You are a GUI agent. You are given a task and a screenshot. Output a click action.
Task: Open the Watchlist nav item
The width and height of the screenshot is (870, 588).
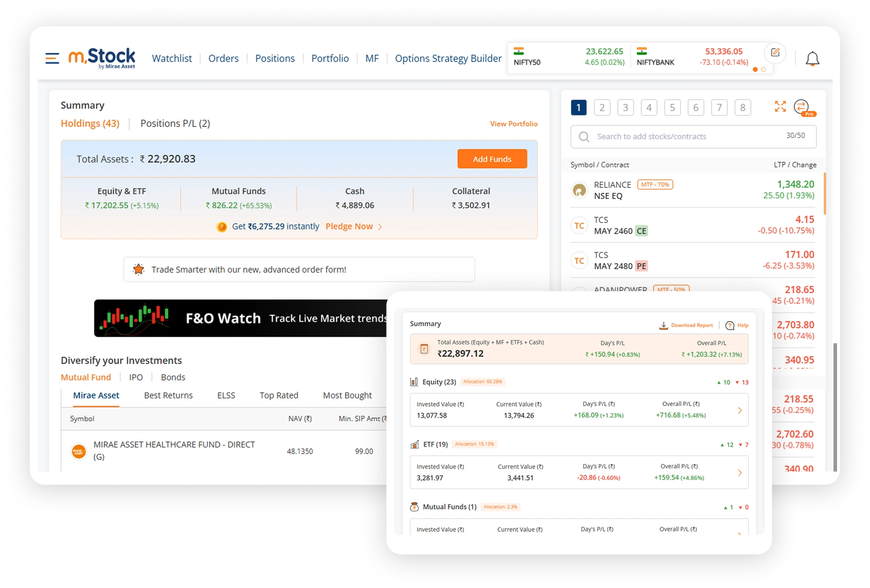pos(172,59)
